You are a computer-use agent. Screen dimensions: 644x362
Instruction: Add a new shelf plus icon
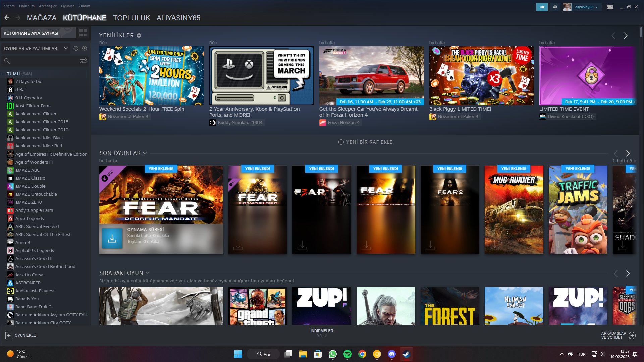341,142
